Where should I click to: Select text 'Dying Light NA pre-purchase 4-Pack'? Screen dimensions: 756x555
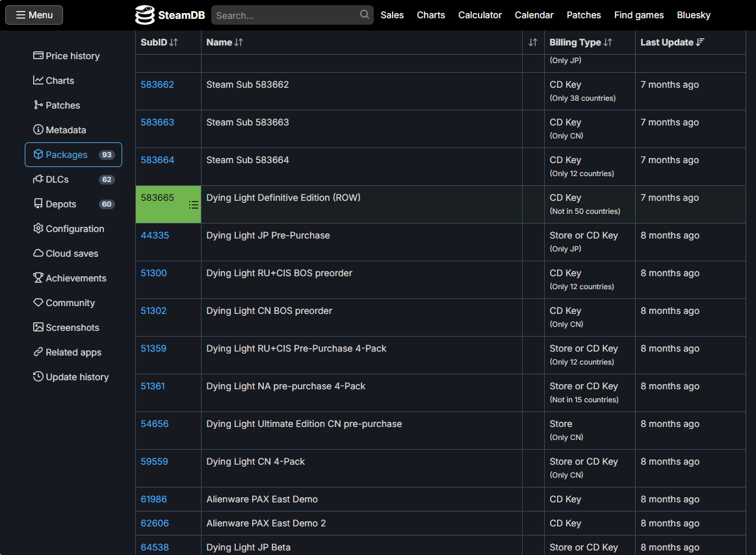coord(286,386)
